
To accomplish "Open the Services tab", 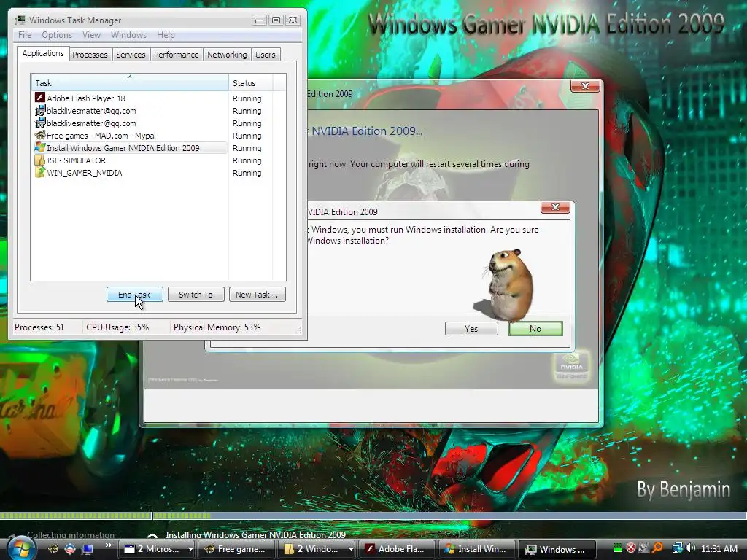I will pos(131,55).
